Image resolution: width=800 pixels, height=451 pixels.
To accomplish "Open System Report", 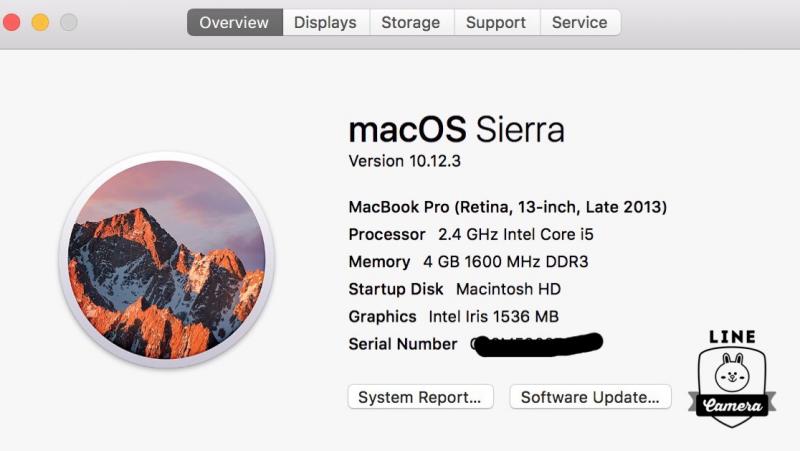I will (x=420, y=397).
